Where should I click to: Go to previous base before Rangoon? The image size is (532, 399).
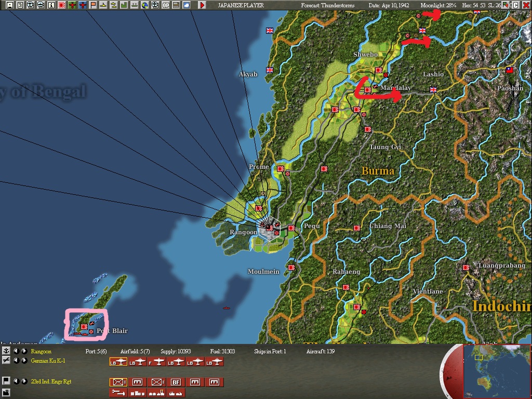pos(16,351)
